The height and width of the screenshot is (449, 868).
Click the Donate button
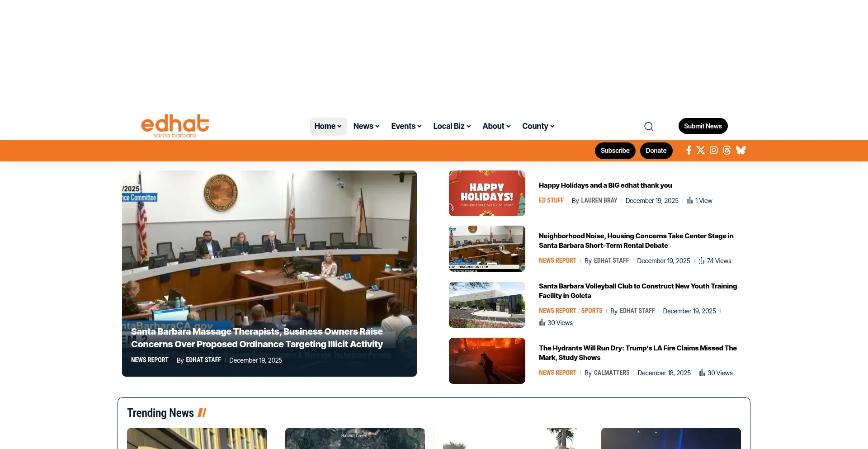(656, 151)
